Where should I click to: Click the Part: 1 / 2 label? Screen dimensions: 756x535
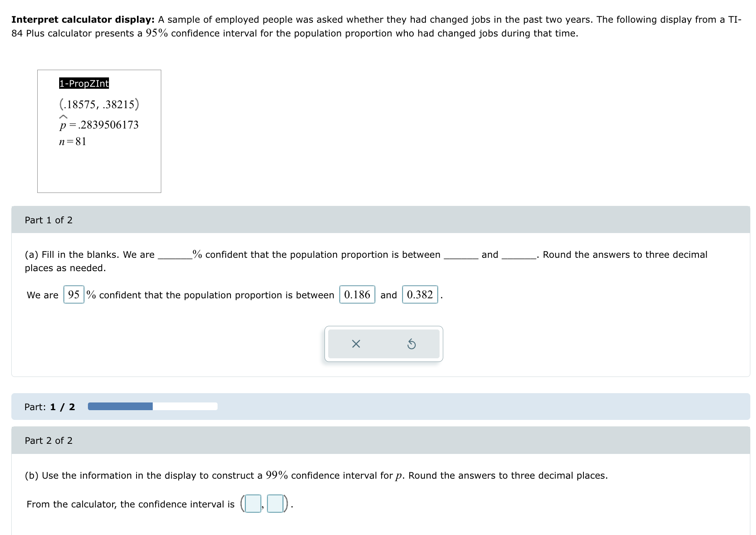49,407
